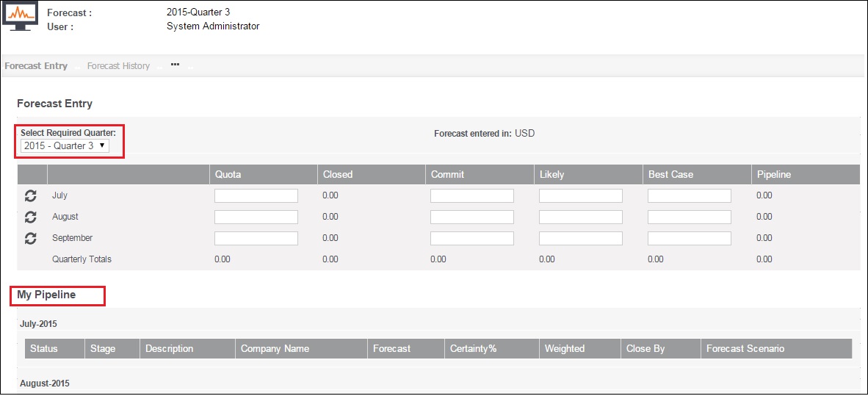Click the Quarterly Totals row label
Viewport: 868px width, 396px height.
pyautogui.click(x=82, y=259)
